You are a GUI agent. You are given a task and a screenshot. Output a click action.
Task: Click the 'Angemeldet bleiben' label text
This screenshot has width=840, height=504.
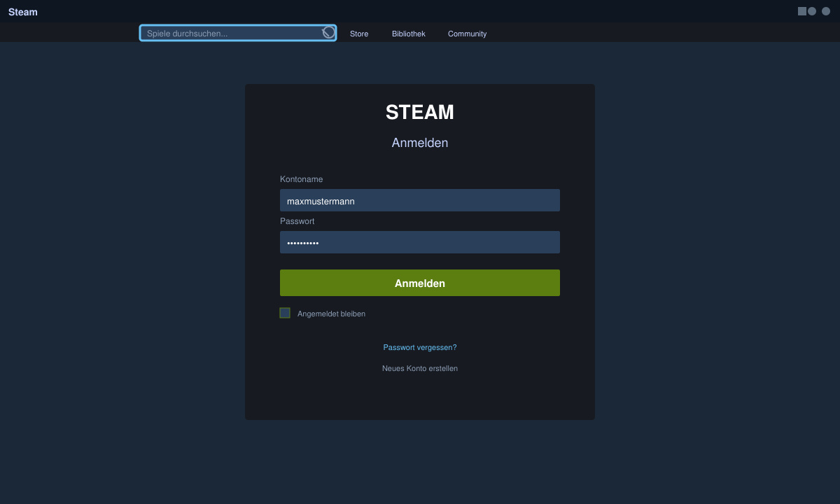tap(331, 314)
